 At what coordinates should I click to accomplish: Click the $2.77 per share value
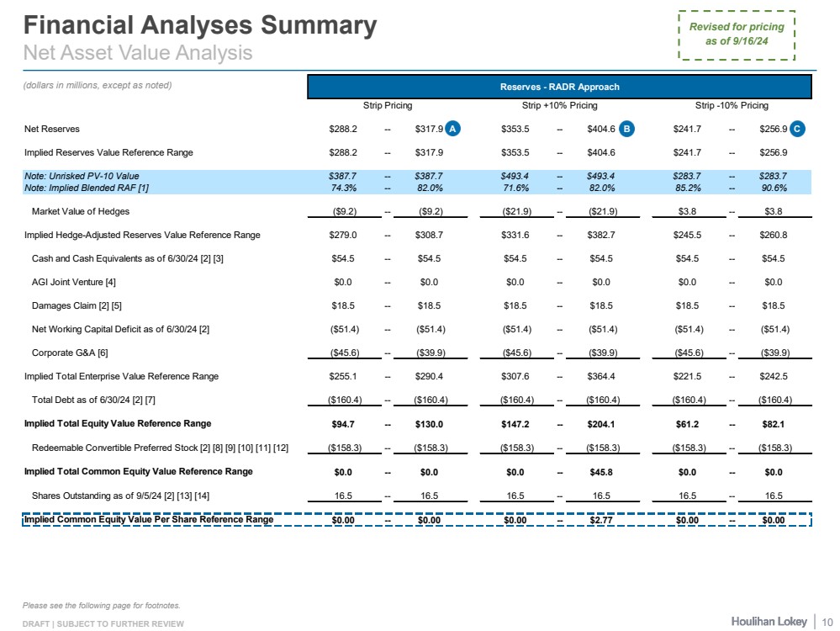[x=600, y=519]
